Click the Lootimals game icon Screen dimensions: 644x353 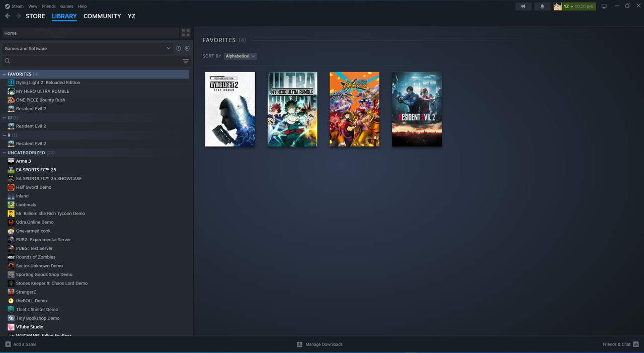11,204
